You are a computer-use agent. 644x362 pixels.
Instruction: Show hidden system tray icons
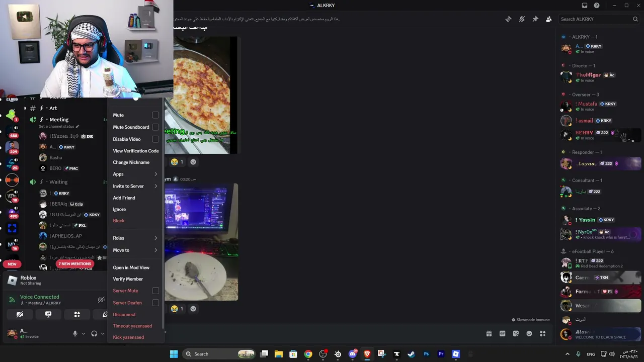click(567, 354)
